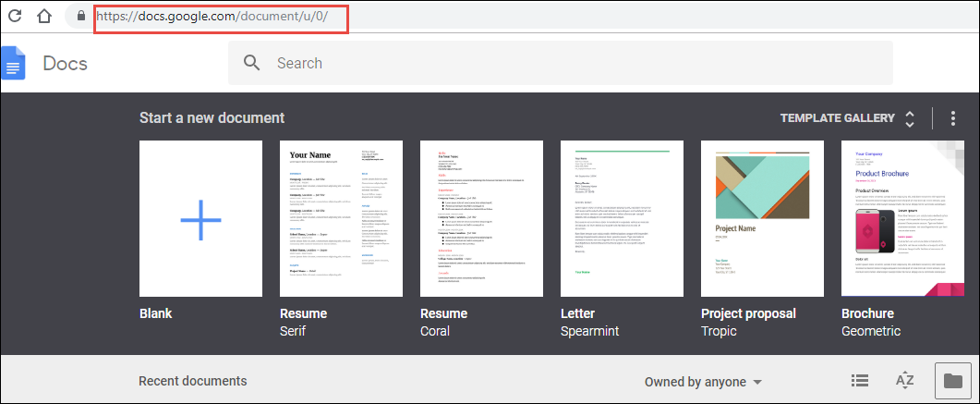The image size is (980, 404).
Task: Click the Start a new document heading
Action: 212,117
